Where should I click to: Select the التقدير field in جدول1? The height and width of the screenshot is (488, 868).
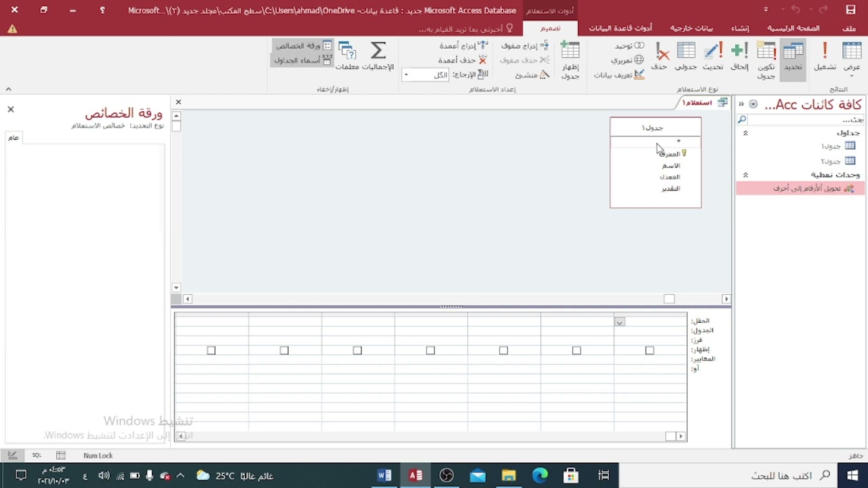[671, 188]
